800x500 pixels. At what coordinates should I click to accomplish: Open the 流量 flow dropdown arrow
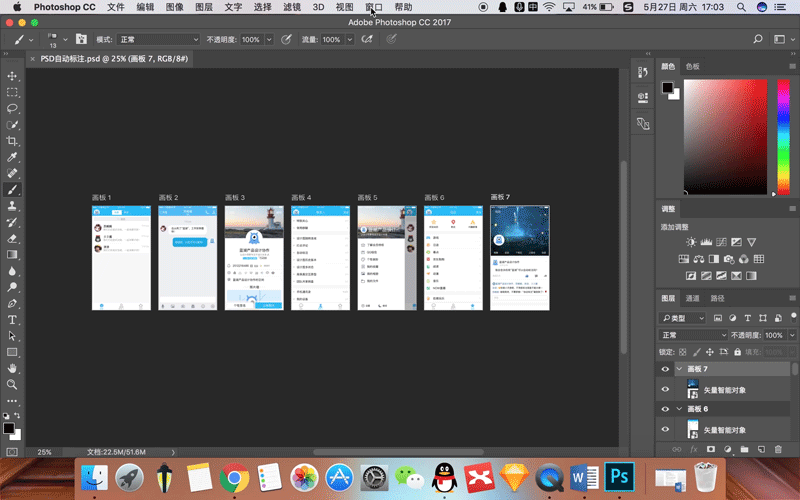coord(349,39)
